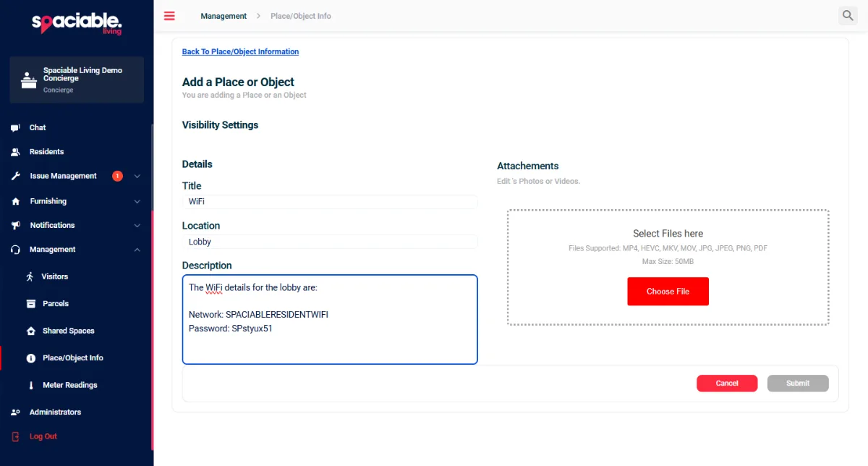Click Management breadcrumb link
The height and width of the screenshot is (466, 868).
click(224, 16)
